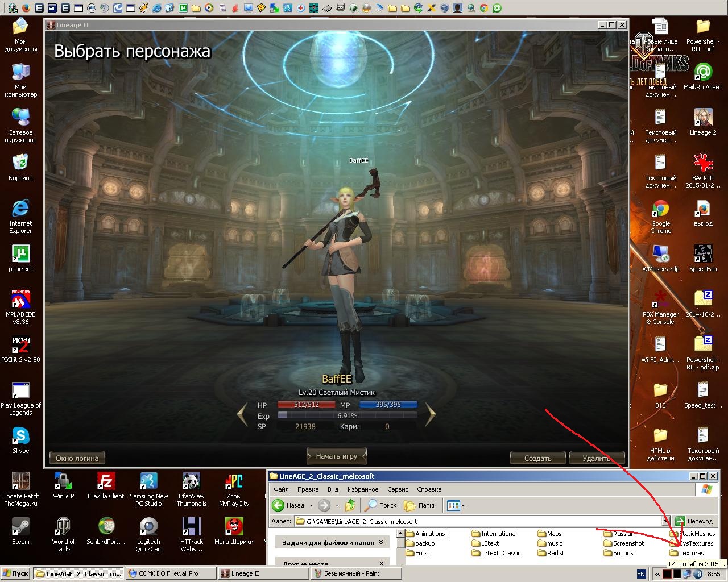Launch MPLAB IDE v8.36 shortcut
Screen dimensions: 728x582
20,307
